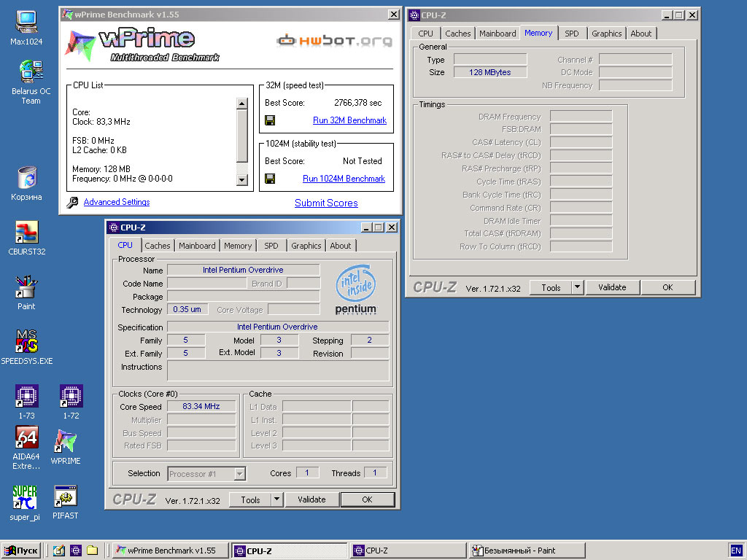The height and width of the screenshot is (560, 747).
Task: Click the CPU List scroll up arrow
Action: click(x=242, y=104)
